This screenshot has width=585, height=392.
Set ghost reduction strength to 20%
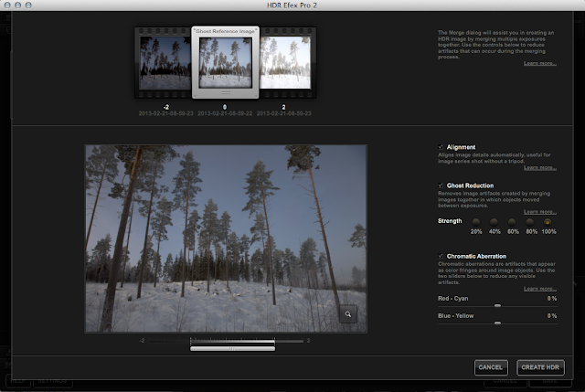point(475,222)
